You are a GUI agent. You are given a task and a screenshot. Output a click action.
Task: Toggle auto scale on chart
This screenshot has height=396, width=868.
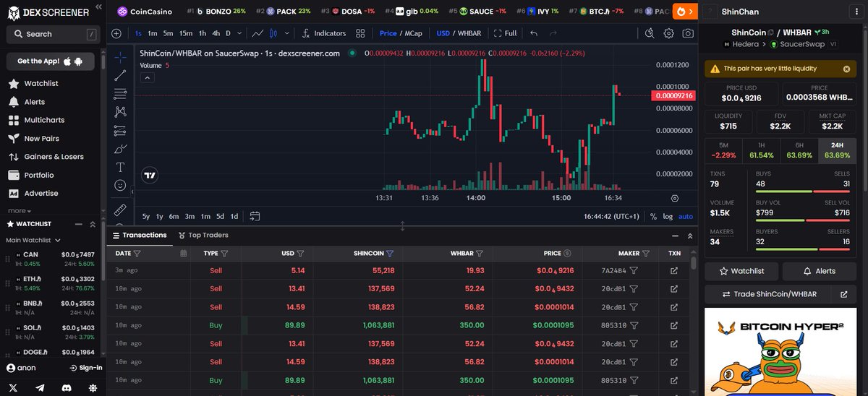686,216
